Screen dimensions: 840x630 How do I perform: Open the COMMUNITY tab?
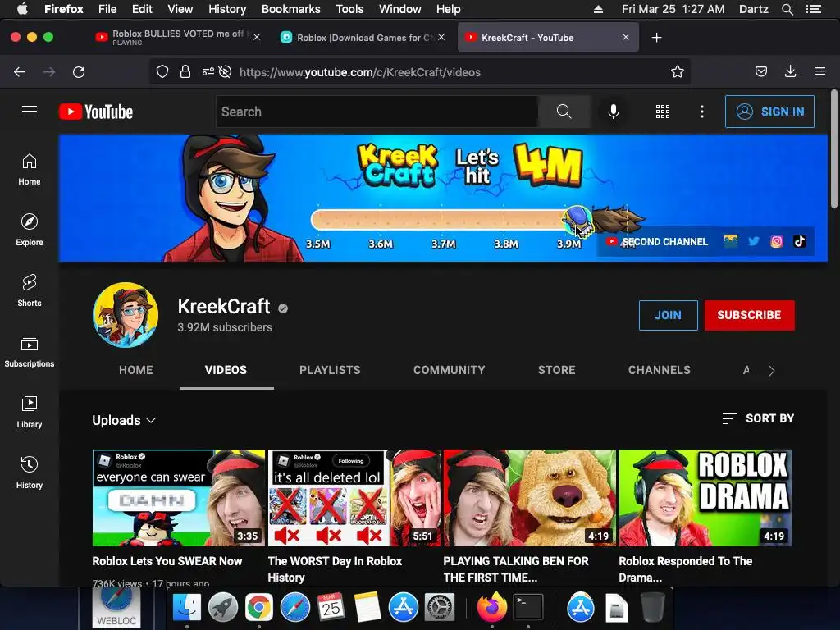click(449, 370)
